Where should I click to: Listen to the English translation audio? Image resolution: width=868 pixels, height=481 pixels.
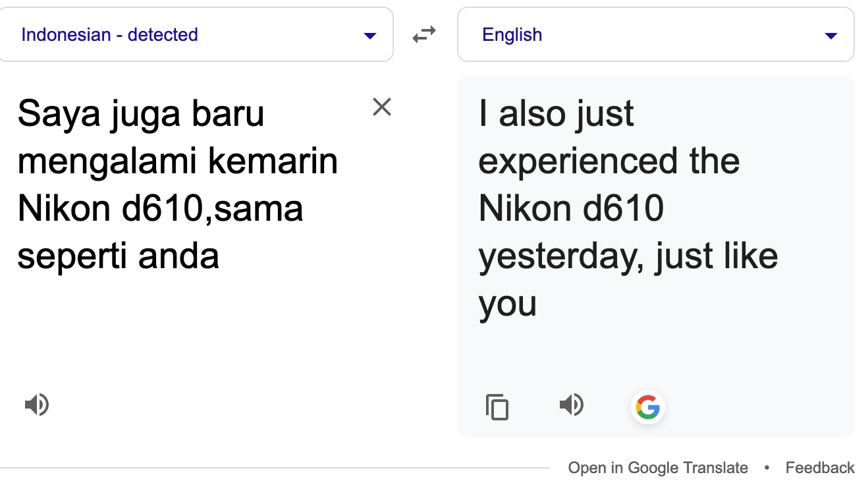pyautogui.click(x=571, y=404)
